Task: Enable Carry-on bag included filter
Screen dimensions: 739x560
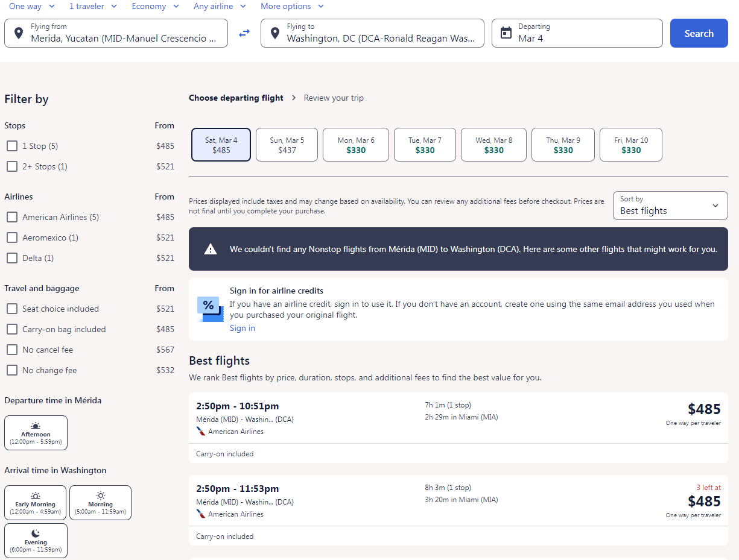Action: click(12, 329)
